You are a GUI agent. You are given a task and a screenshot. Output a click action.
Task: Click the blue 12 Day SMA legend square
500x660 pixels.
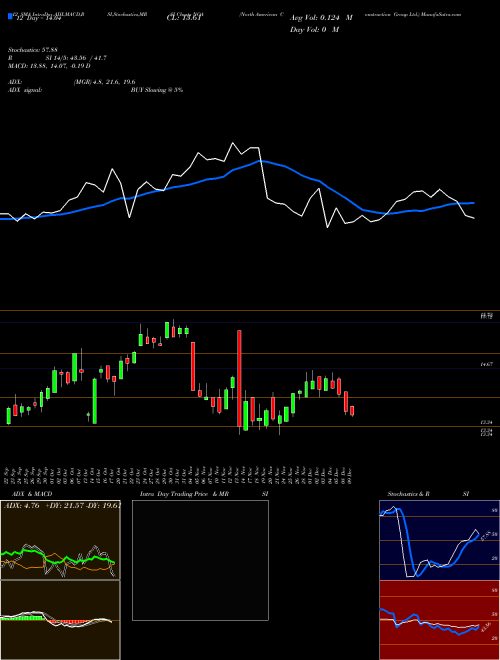pos(10,16)
